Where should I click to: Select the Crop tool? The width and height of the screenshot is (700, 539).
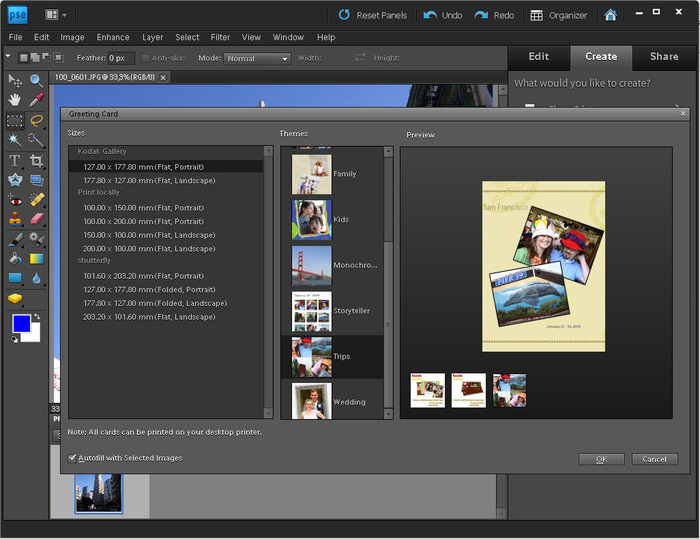36,160
